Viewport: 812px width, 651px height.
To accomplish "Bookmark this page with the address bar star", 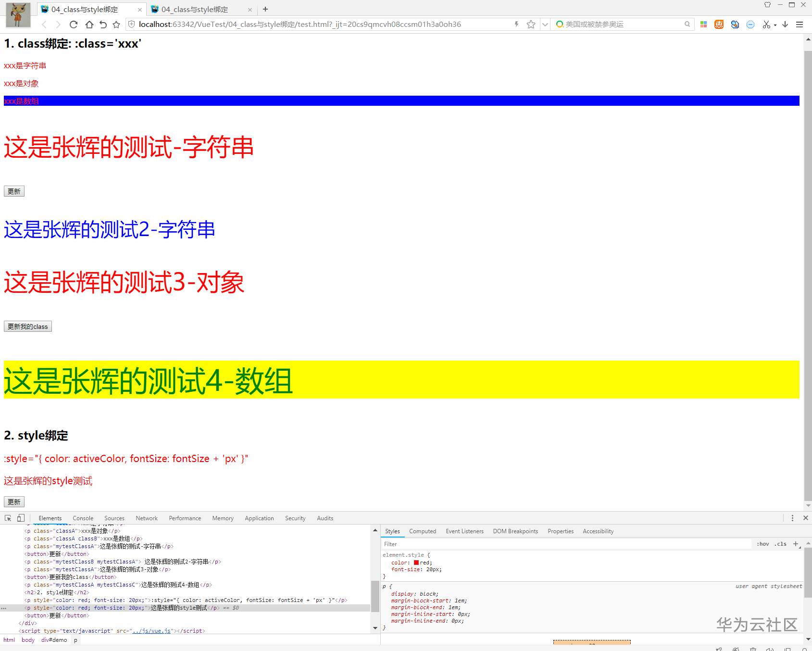I will [x=531, y=25].
